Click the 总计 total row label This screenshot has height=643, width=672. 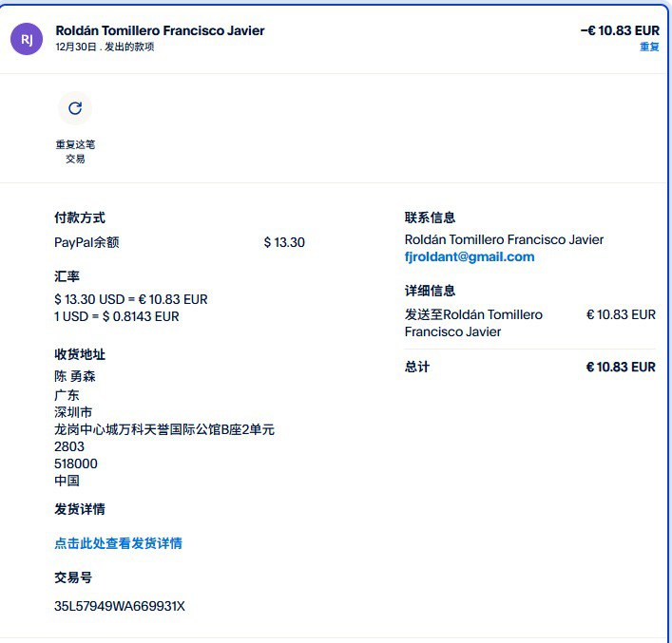point(416,367)
